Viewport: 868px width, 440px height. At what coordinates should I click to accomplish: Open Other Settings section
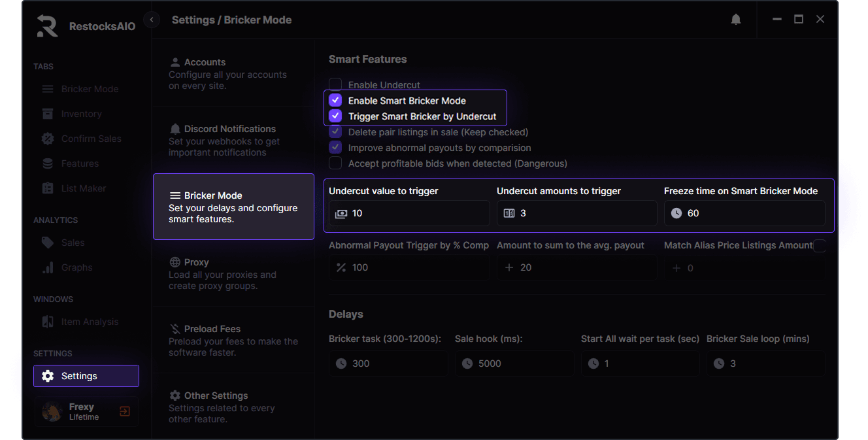[233, 407]
